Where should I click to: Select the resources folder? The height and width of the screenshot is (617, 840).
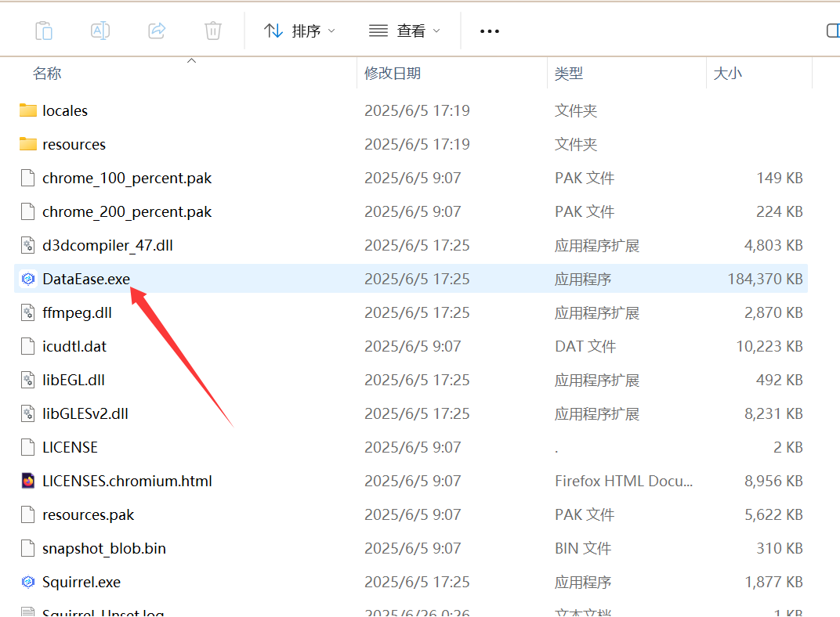click(74, 144)
